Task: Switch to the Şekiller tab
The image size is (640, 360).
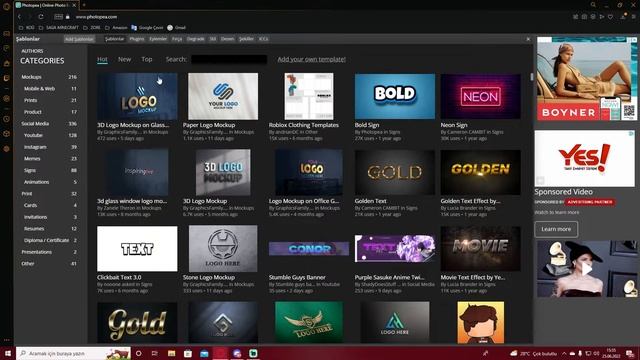Action: [247, 39]
